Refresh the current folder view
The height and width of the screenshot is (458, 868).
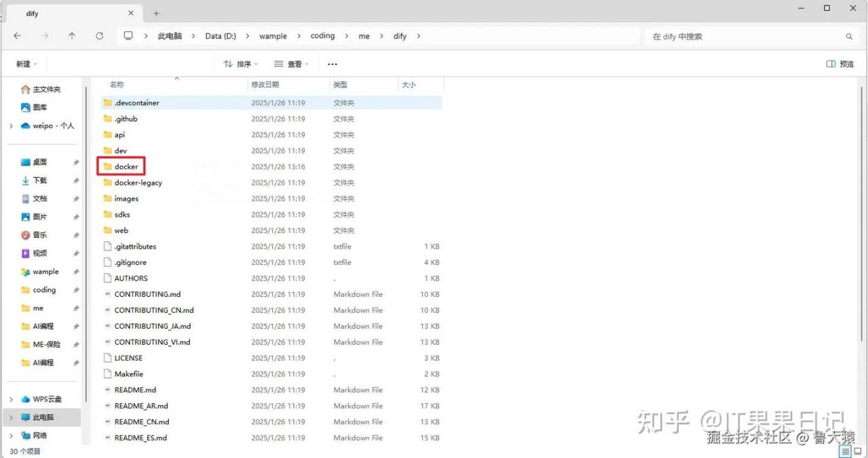point(100,36)
